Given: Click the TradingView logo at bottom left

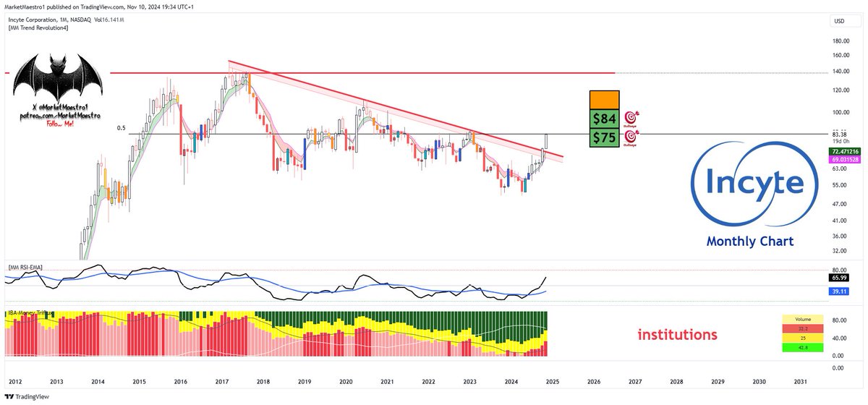Looking at the screenshot, I should (x=25, y=397).
